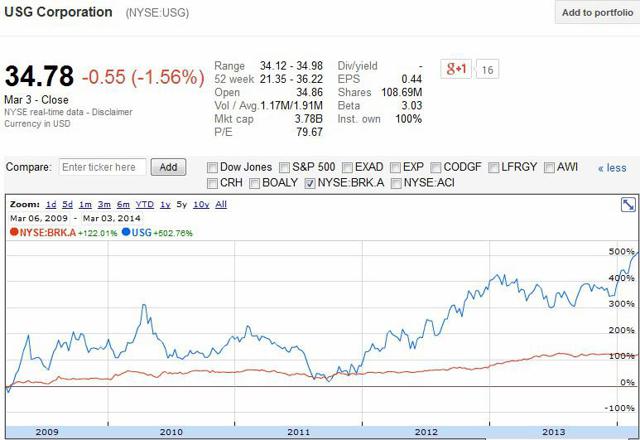The image size is (640, 440).
Task: Click the P/E value 79.67
Action: point(309,132)
